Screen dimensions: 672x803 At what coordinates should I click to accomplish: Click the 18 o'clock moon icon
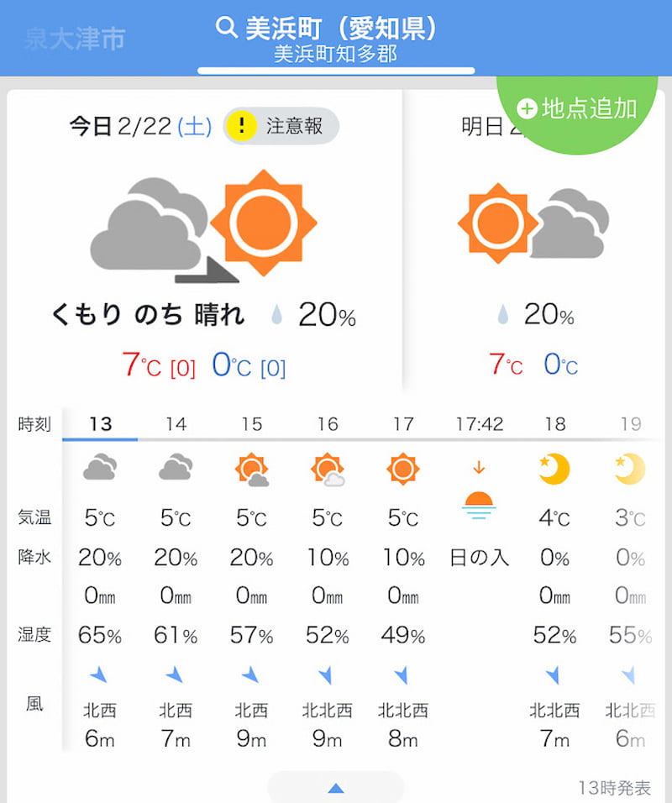pyautogui.click(x=554, y=469)
